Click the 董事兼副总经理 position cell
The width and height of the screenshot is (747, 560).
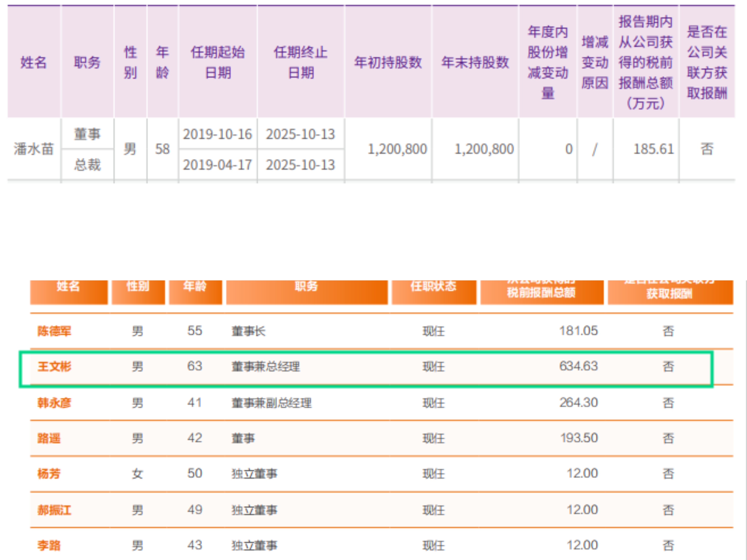coord(272,402)
